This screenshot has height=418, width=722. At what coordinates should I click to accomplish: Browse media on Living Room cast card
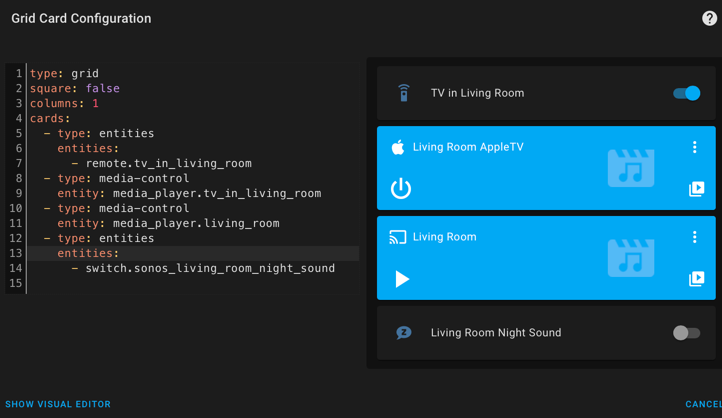pyautogui.click(x=696, y=279)
